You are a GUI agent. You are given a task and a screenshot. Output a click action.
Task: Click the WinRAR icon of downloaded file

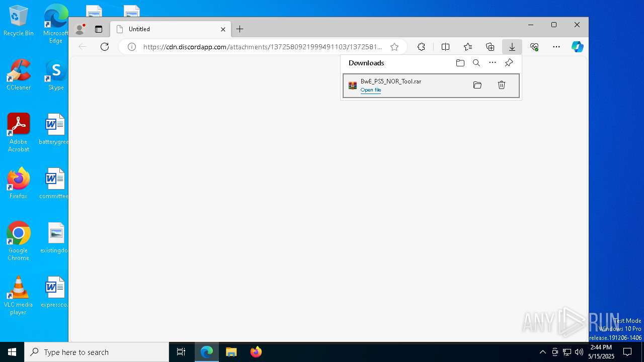click(x=353, y=85)
